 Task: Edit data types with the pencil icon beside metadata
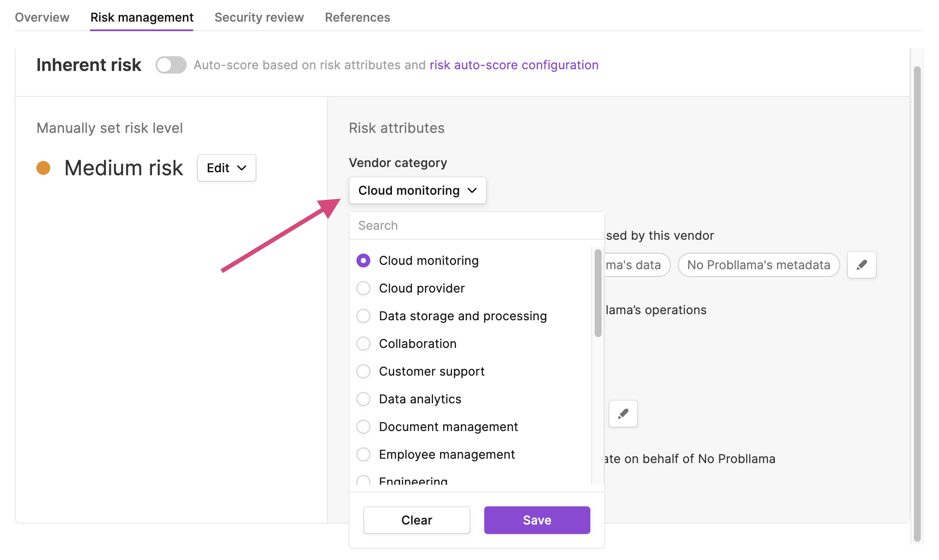point(862,265)
